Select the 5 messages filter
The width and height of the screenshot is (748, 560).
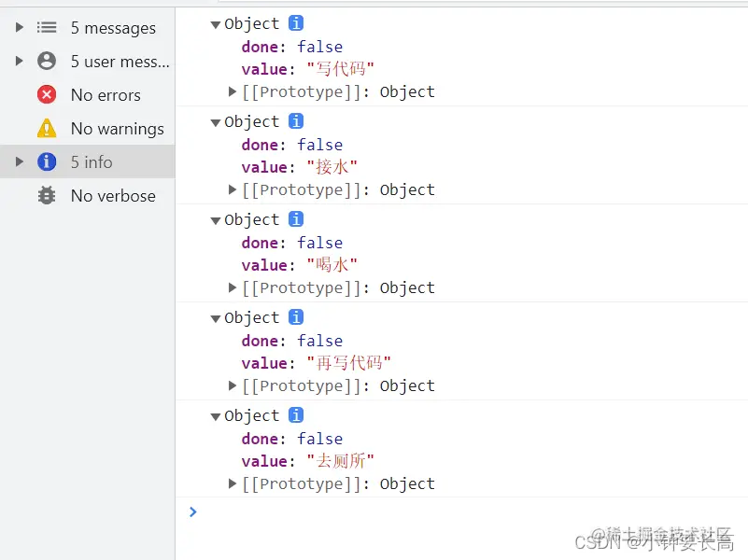[88, 27]
